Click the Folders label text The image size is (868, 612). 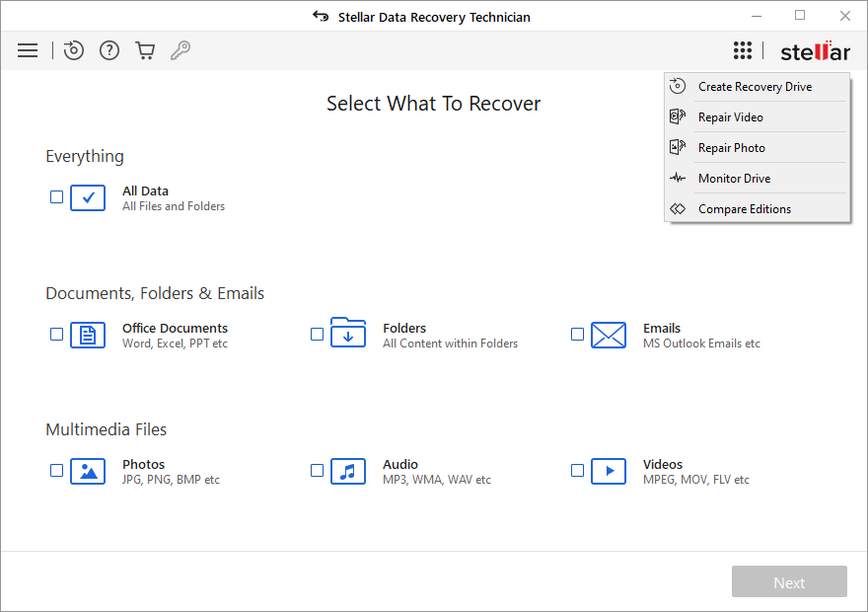click(x=404, y=329)
